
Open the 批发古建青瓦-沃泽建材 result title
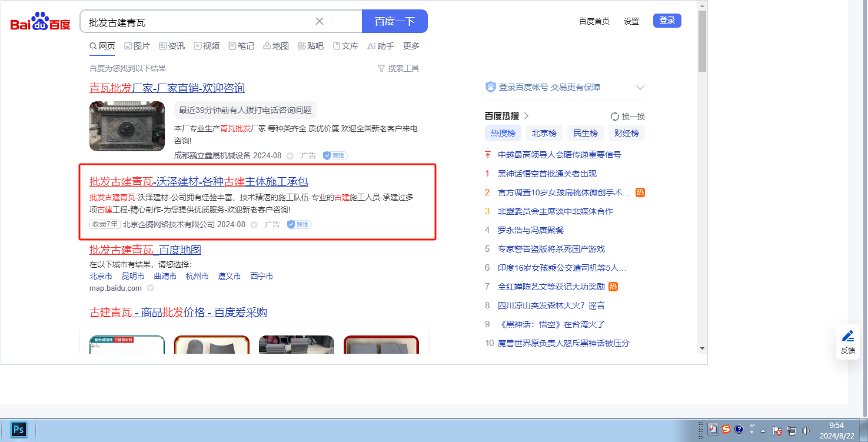pyautogui.click(x=199, y=181)
